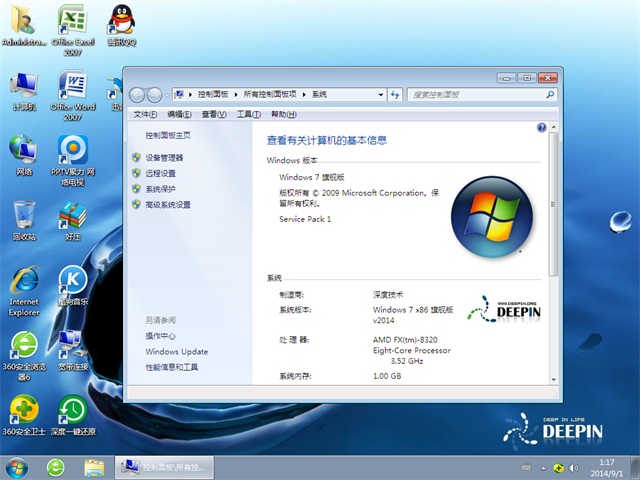Open the 回收站 recycle bin icon

point(24,220)
